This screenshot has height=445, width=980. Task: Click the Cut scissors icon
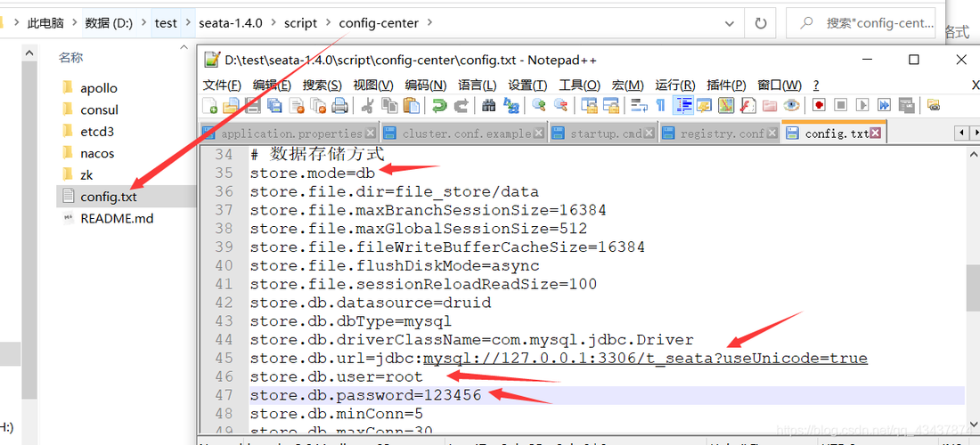(x=368, y=106)
